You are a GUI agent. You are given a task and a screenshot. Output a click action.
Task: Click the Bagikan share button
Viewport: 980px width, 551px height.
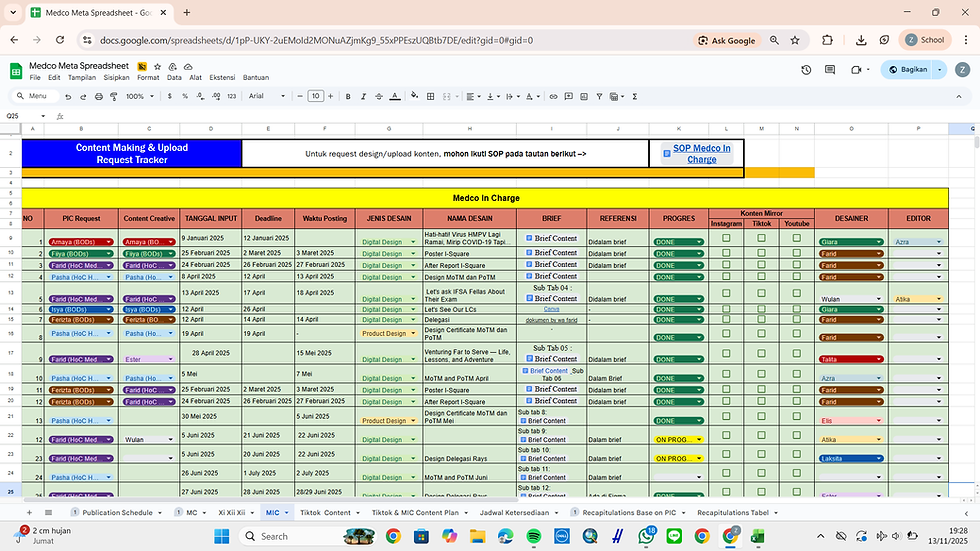coord(910,70)
